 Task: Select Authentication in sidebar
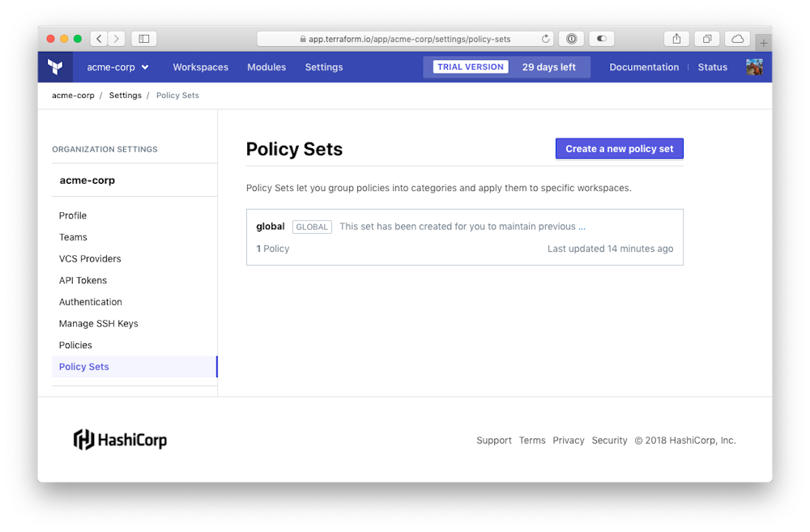click(x=91, y=302)
